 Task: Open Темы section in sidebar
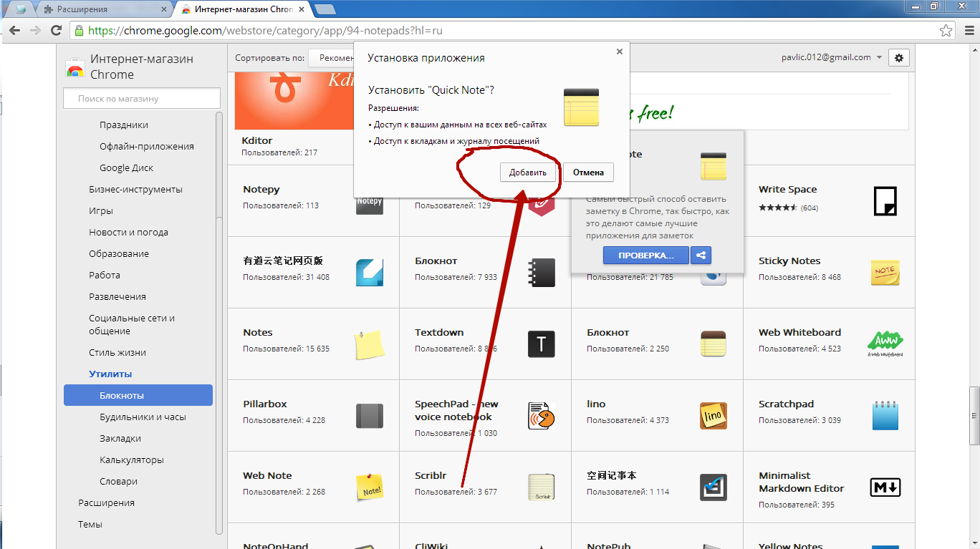90,524
